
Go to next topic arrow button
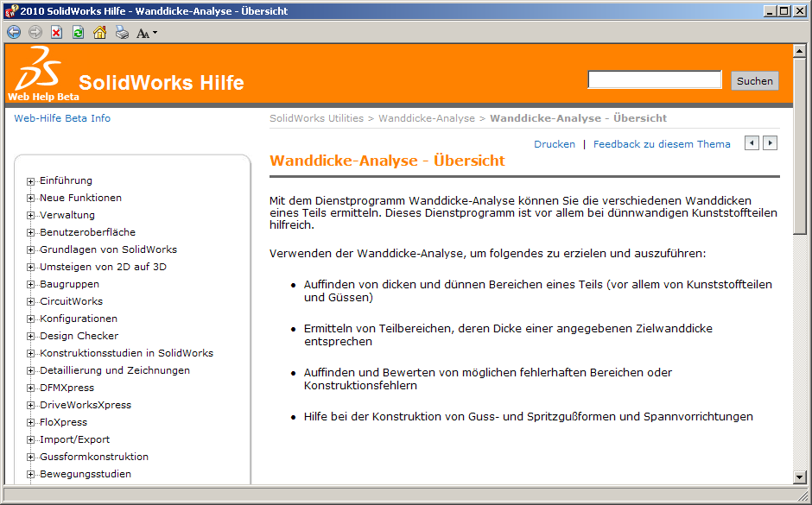(770, 142)
